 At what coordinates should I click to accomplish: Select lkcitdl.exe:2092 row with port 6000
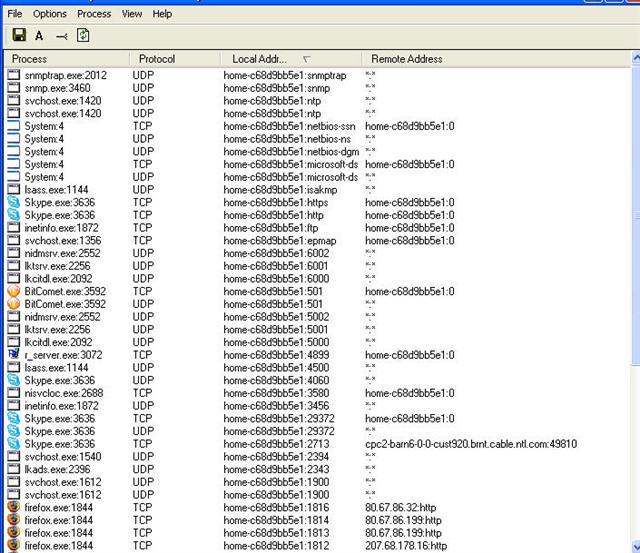click(x=318, y=278)
